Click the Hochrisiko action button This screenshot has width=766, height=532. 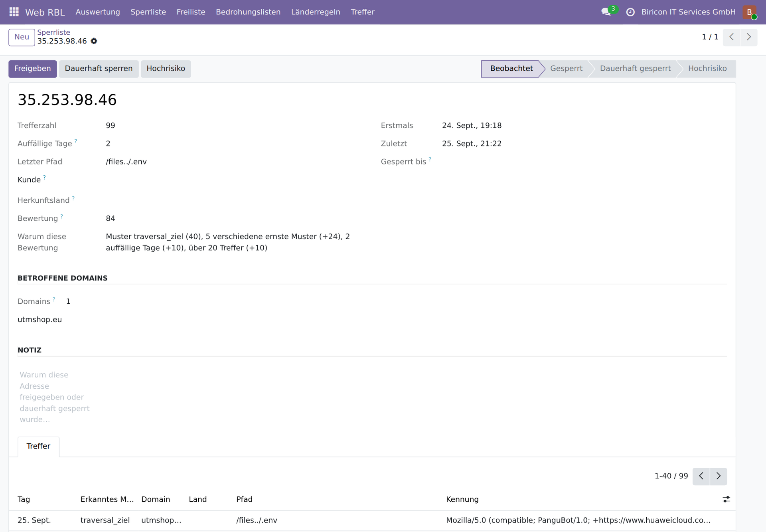pyautogui.click(x=166, y=69)
